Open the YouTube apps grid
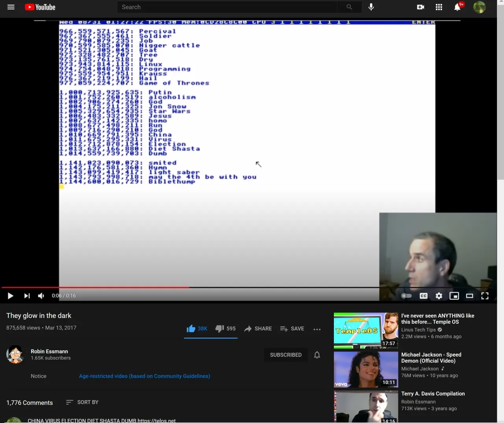The width and height of the screenshot is (504, 423). click(439, 7)
